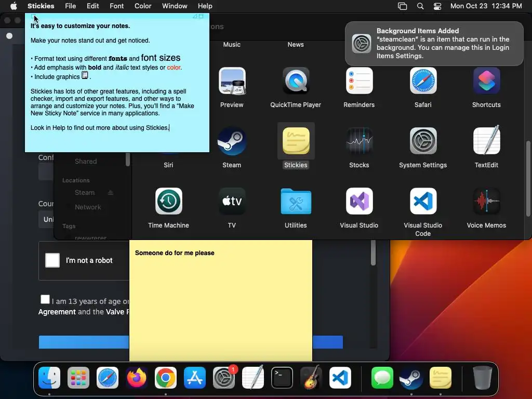This screenshot has height=399, width=532.
Task: Check the I'm not a robot box
Action: [52, 260]
